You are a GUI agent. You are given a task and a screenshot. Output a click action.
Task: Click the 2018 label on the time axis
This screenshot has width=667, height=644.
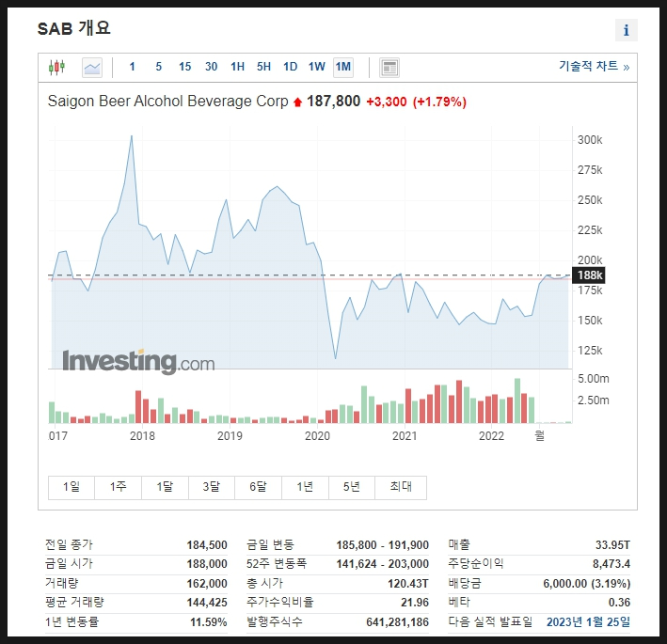tap(142, 435)
